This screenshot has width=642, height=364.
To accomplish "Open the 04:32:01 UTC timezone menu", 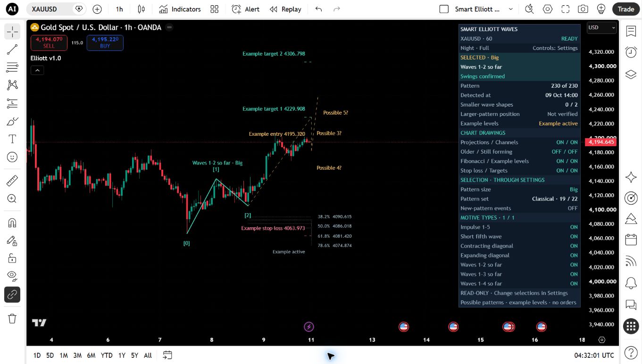I will pos(594,356).
